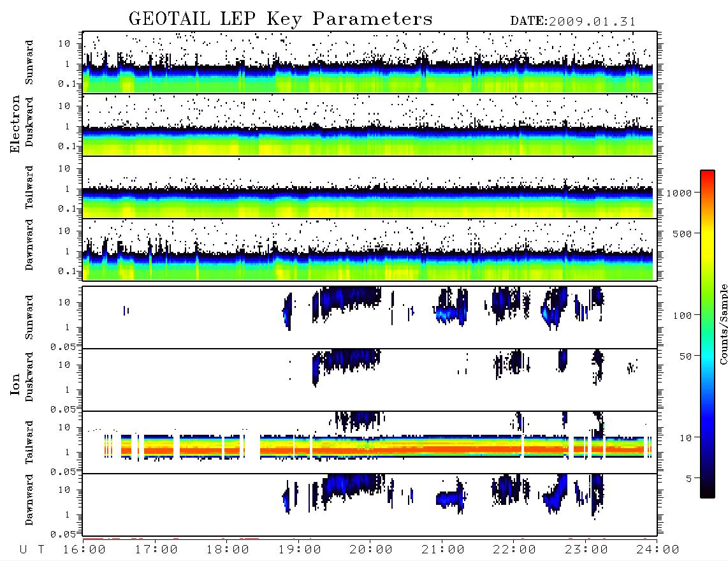728x561 pixels.
Task: Click the Electron group axis label
Action: tap(15, 124)
